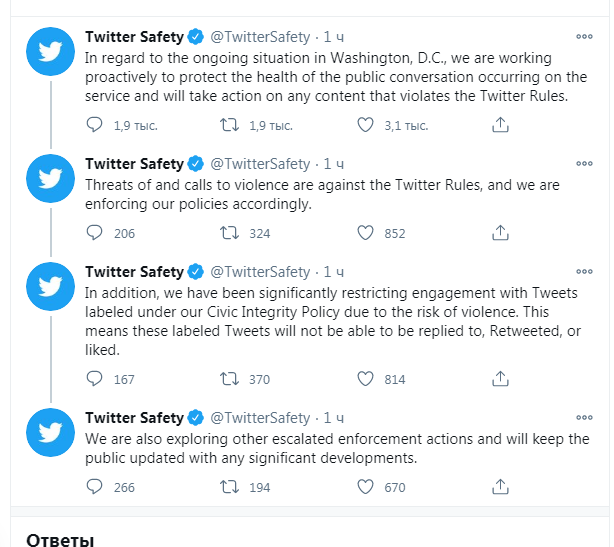
Task: Open more options on the third tweet
Action: point(584,272)
